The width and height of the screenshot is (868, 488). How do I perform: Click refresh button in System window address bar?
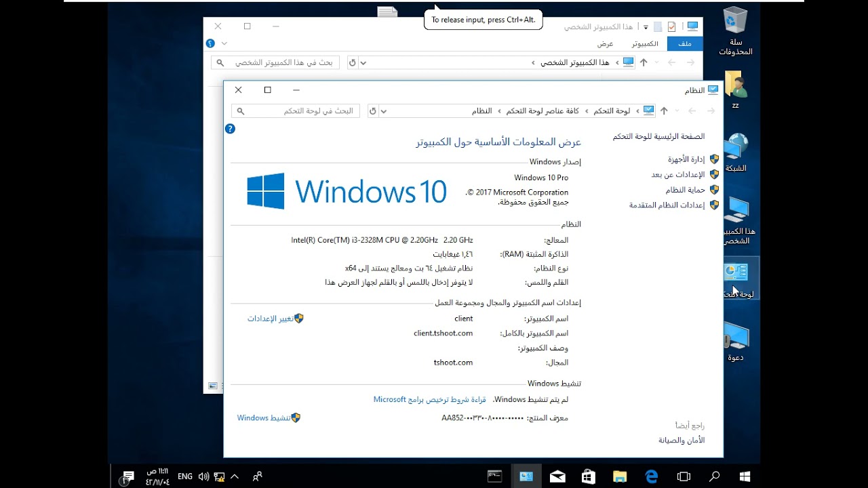372,111
